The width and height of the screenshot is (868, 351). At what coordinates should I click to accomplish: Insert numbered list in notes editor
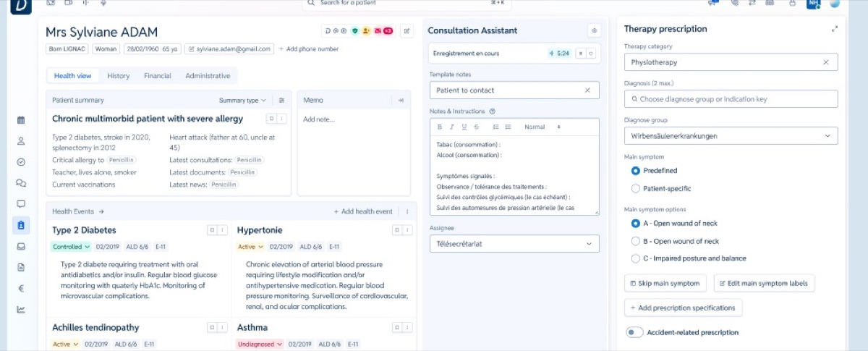495,127
